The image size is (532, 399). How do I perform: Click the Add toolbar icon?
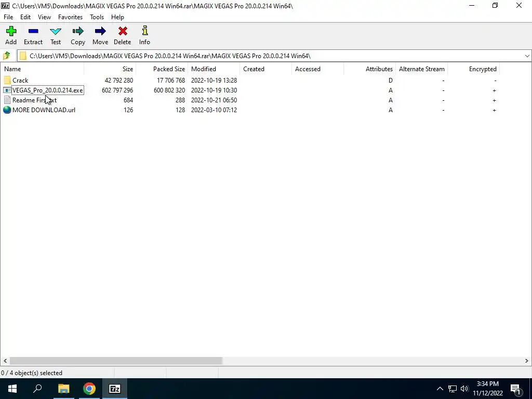(x=11, y=32)
